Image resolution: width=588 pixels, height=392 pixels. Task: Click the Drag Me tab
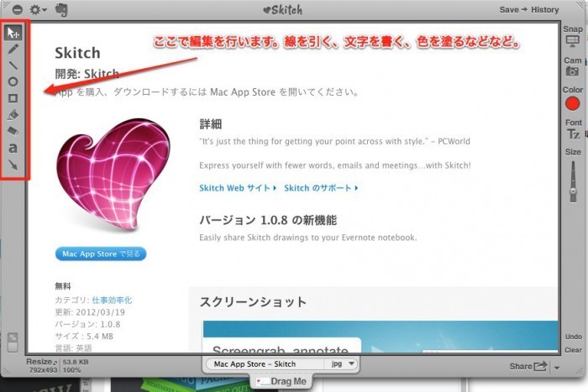(x=281, y=381)
